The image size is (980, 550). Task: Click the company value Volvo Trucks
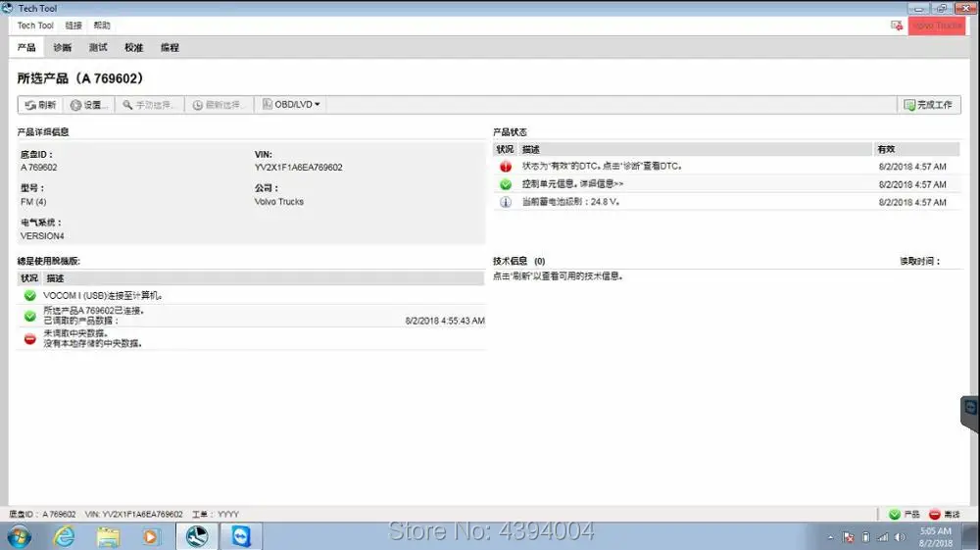pos(278,202)
